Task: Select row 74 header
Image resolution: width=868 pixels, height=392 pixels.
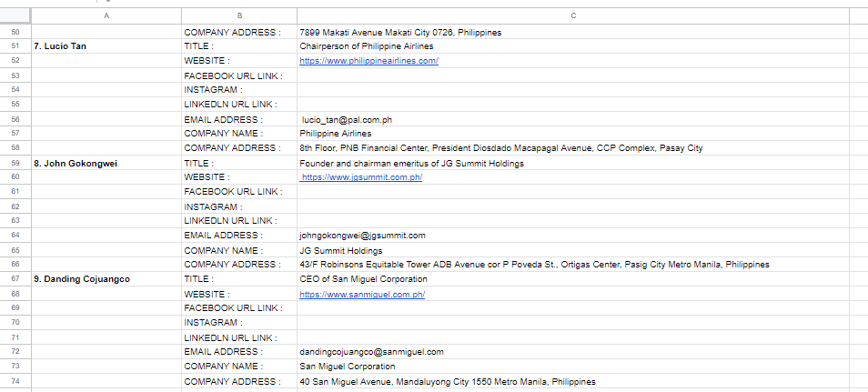Action: click(15, 381)
